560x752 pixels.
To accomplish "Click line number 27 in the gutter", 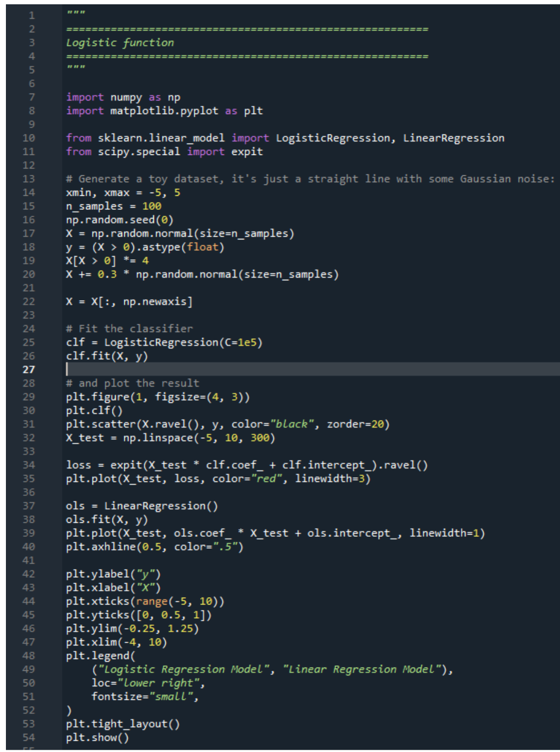I will click(30, 370).
